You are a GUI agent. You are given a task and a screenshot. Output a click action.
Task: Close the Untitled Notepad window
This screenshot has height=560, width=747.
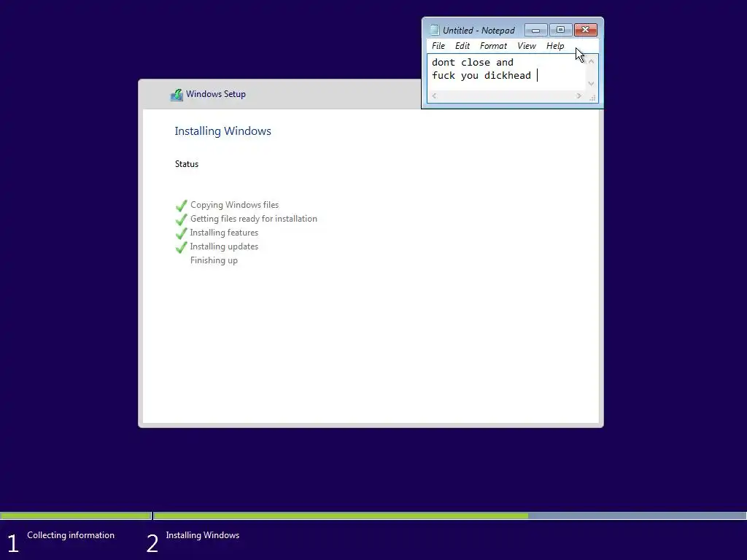[x=586, y=30]
